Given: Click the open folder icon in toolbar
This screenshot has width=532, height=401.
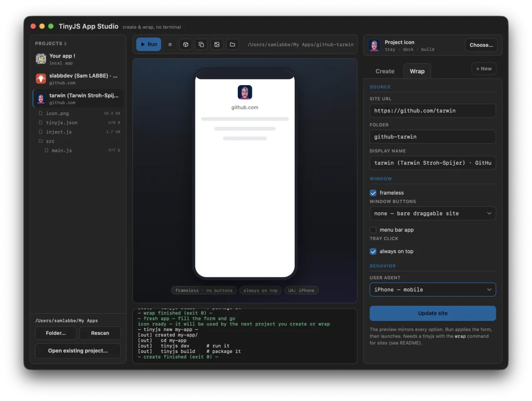Looking at the screenshot, I should click(x=232, y=44).
